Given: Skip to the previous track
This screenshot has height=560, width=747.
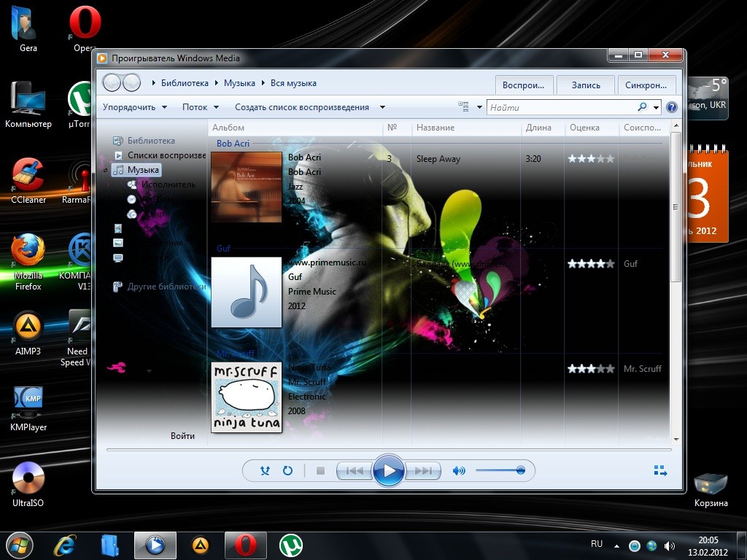Looking at the screenshot, I should [x=354, y=470].
